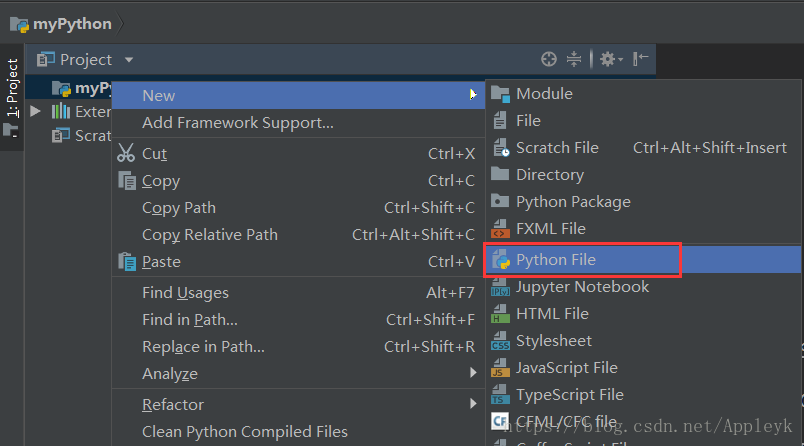Click the Copy menu icon
The image size is (804, 446).
[x=127, y=180]
